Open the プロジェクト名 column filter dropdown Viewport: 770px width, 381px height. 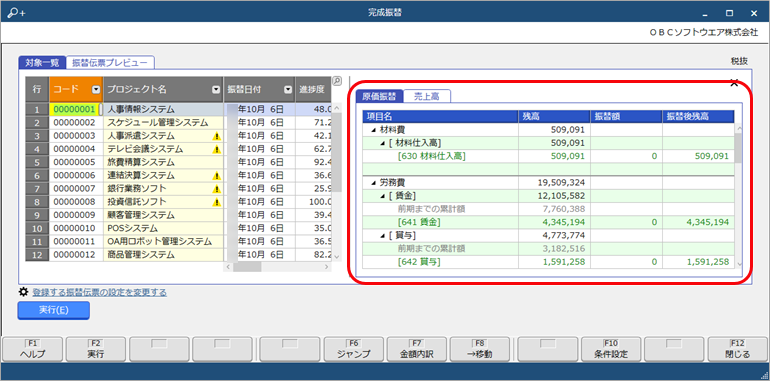tap(216, 90)
